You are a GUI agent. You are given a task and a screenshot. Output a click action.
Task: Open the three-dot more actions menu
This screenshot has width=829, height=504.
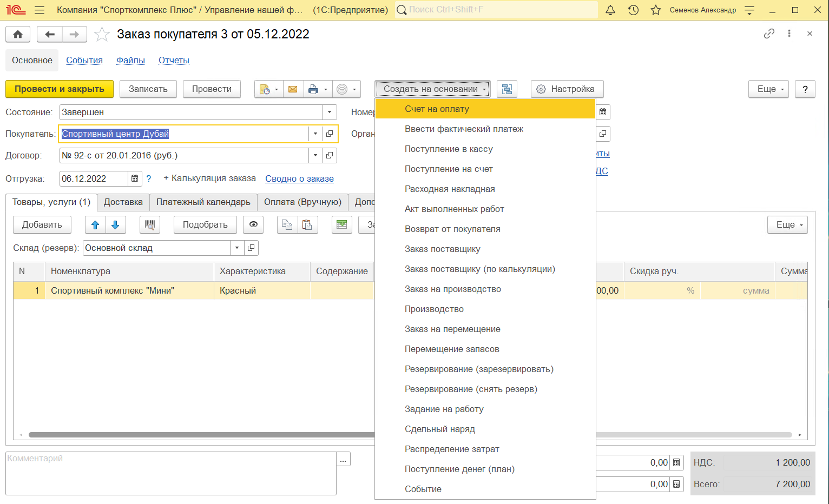coord(789,34)
